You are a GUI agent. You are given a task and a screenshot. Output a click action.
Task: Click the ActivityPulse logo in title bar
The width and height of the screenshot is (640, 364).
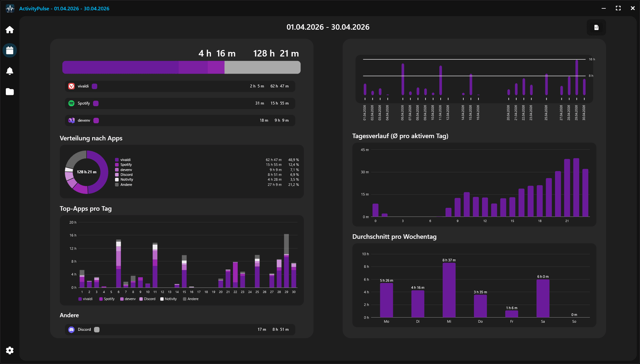point(10,8)
